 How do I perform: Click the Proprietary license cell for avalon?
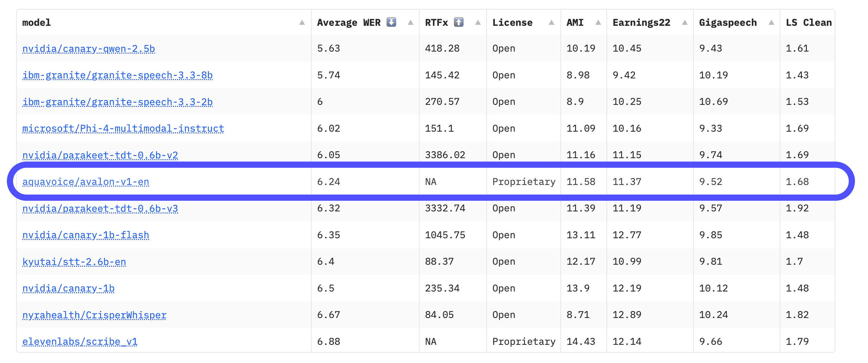click(x=524, y=182)
